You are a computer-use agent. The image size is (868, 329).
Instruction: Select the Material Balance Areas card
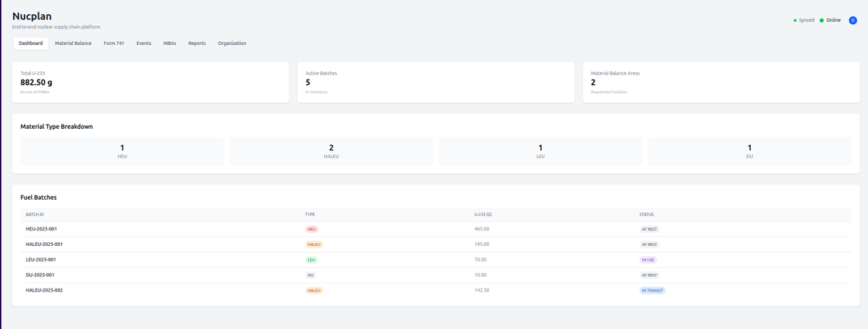[x=721, y=82]
